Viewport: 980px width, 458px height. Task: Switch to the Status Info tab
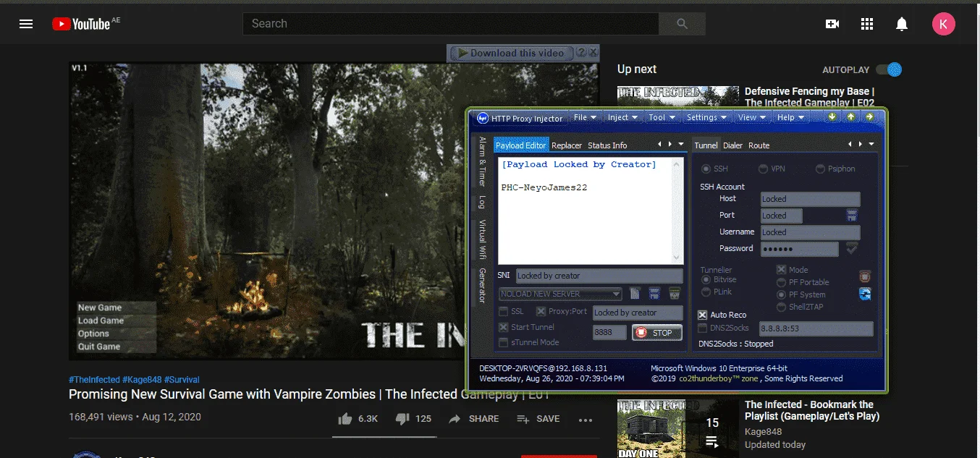click(x=607, y=145)
